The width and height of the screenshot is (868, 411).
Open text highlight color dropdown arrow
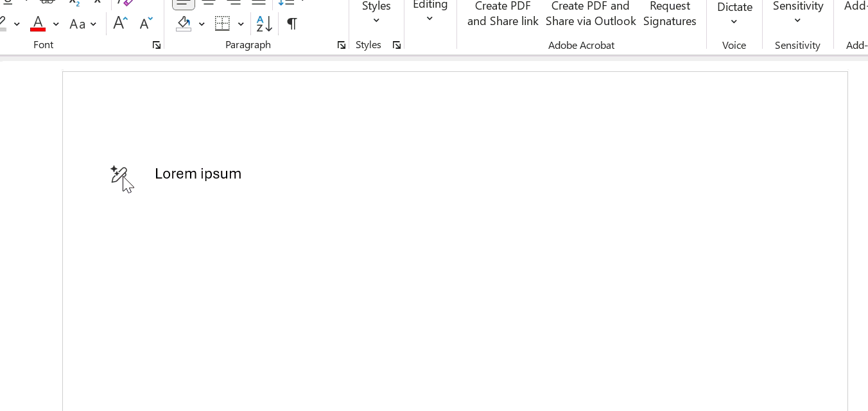(x=17, y=24)
